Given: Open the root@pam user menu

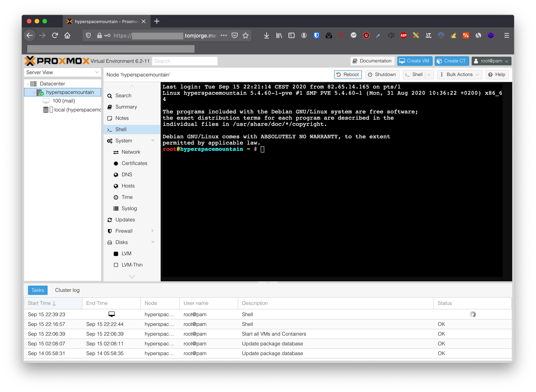Looking at the screenshot, I should 492,61.
